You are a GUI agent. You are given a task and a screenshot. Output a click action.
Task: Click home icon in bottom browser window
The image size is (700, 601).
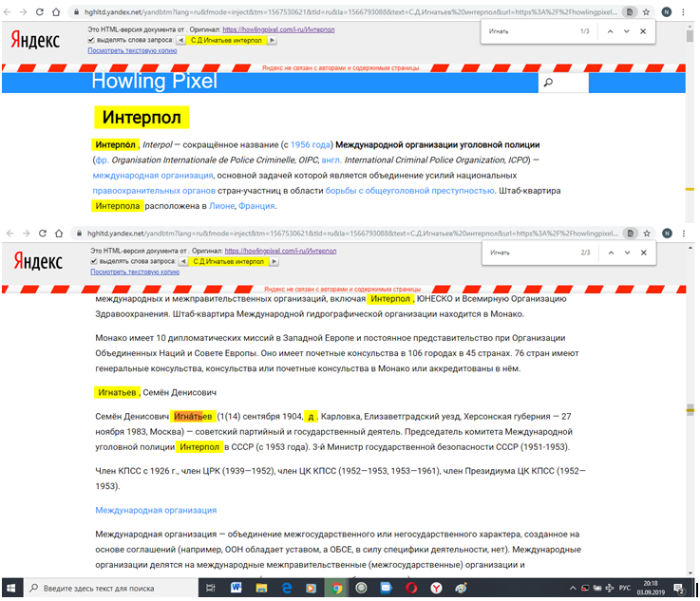(x=59, y=233)
